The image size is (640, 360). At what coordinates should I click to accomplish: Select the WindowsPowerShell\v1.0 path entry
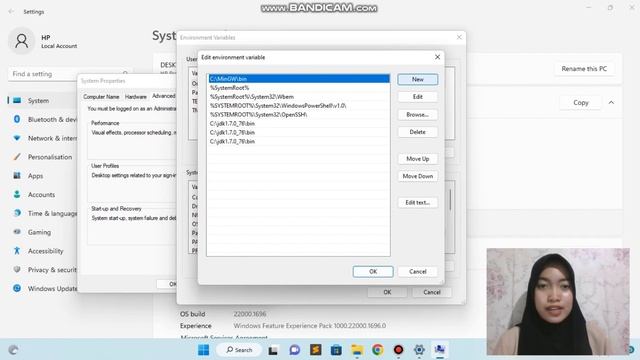point(299,106)
